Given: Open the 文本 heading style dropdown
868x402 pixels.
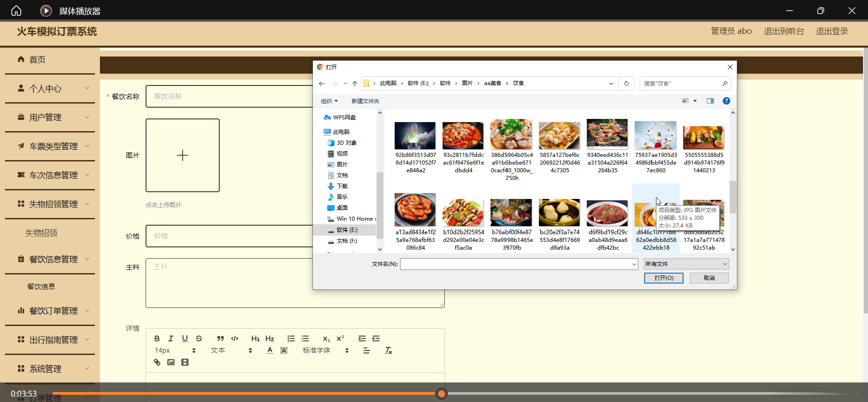Looking at the screenshot, I should point(231,350).
